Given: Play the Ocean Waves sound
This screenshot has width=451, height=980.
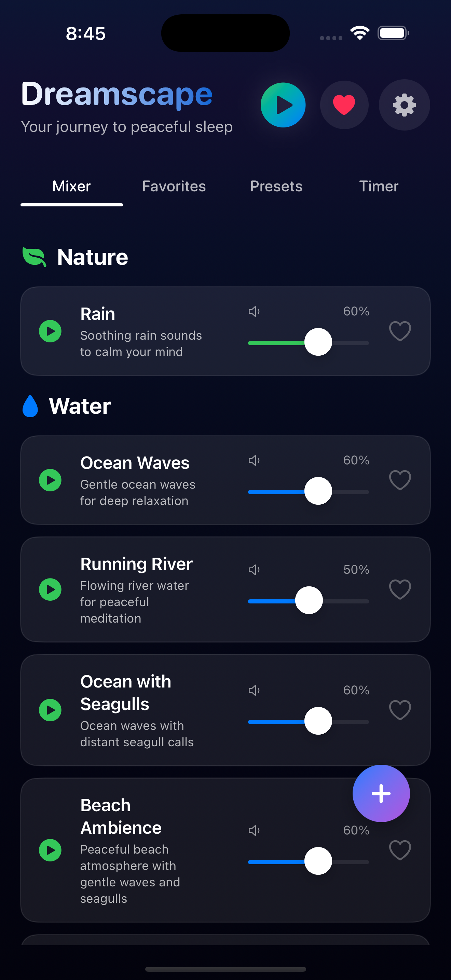Looking at the screenshot, I should tap(50, 480).
